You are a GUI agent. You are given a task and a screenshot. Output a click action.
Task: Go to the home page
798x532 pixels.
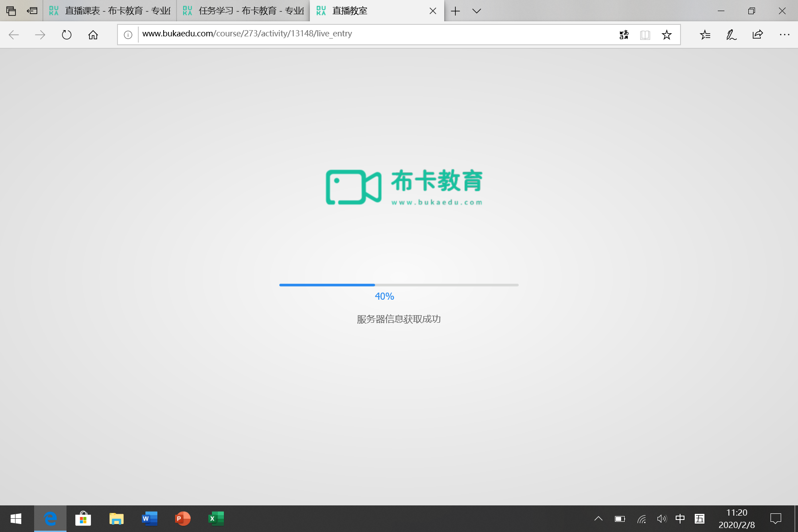(93, 35)
